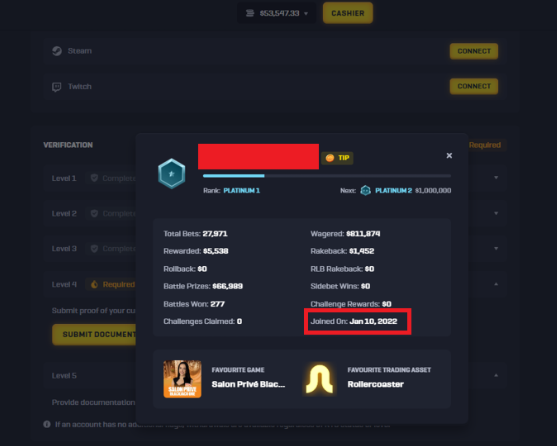Click the Platinum 2 next rank icon
The height and width of the screenshot is (446, 557).
pyautogui.click(x=366, y=191)
